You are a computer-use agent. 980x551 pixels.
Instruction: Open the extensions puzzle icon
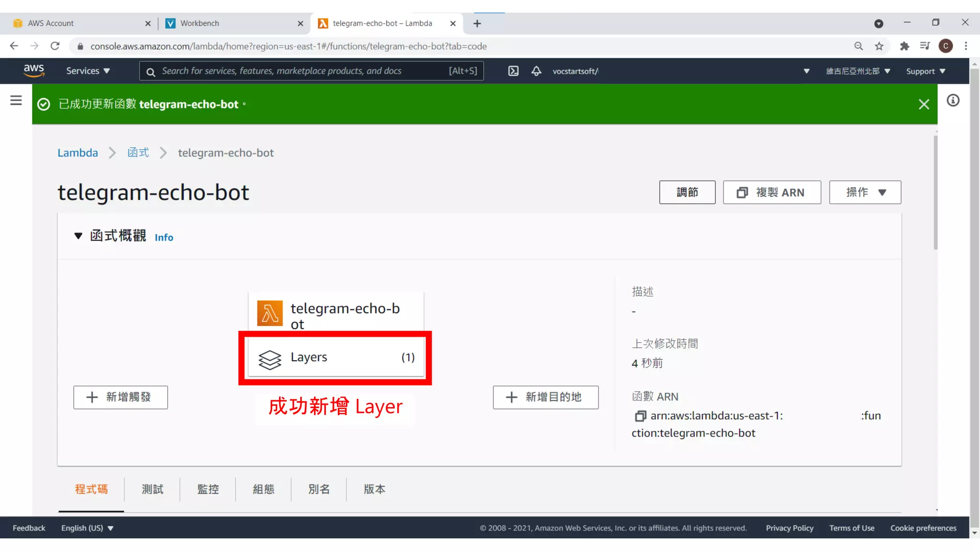[x=904, y=46]
